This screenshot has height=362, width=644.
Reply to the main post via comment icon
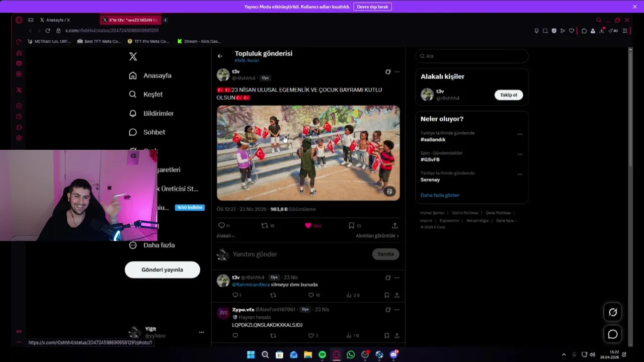(221, 225)
